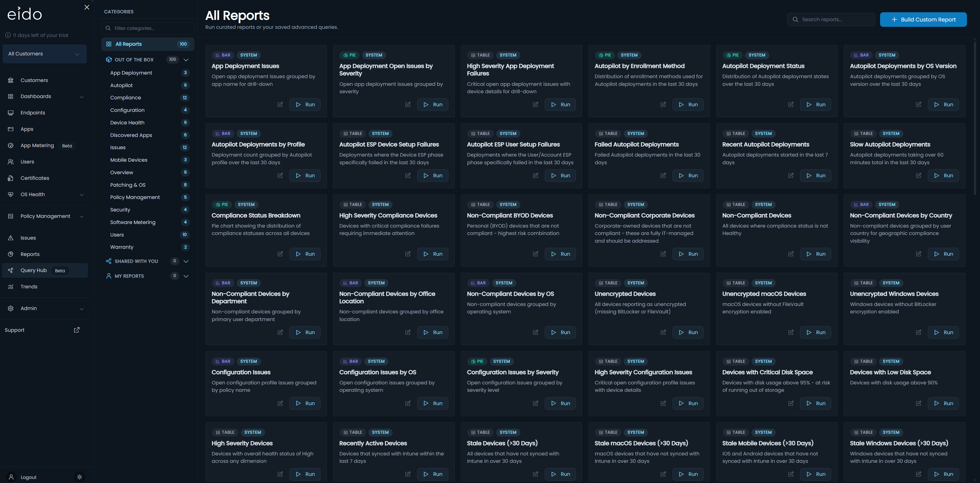Expand the My Reports section chevron
Image resolution: width=980 pixels, height=483 pixels.
click(186, 276)
